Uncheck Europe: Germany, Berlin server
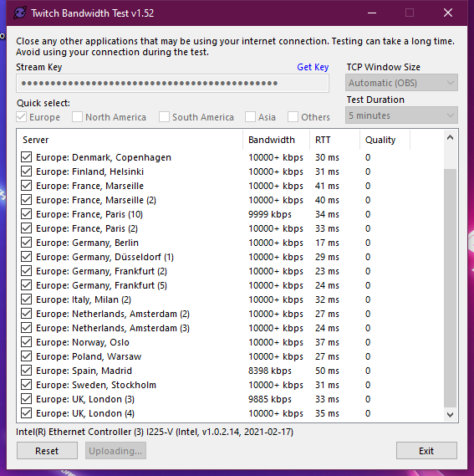 click(27, 243)
